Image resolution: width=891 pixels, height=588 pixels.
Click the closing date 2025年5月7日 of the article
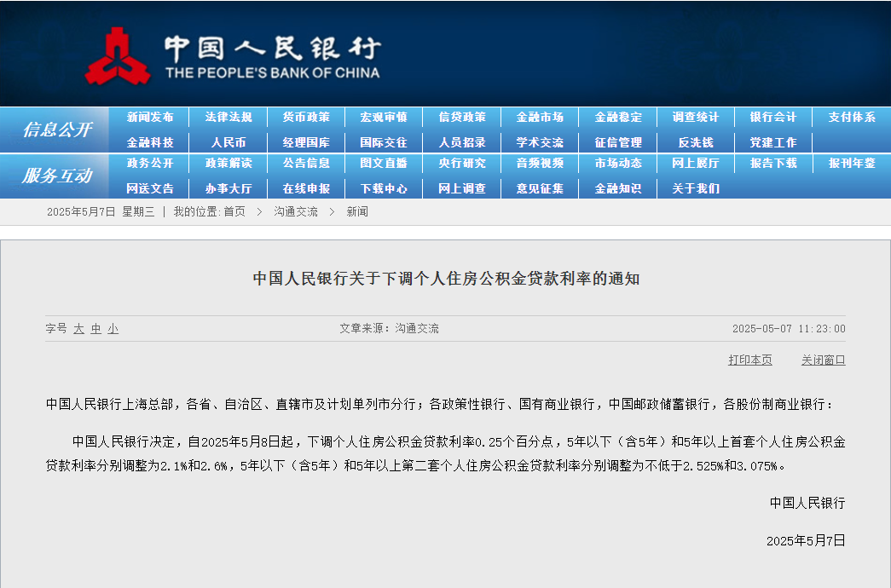click(x=806, y=541)
